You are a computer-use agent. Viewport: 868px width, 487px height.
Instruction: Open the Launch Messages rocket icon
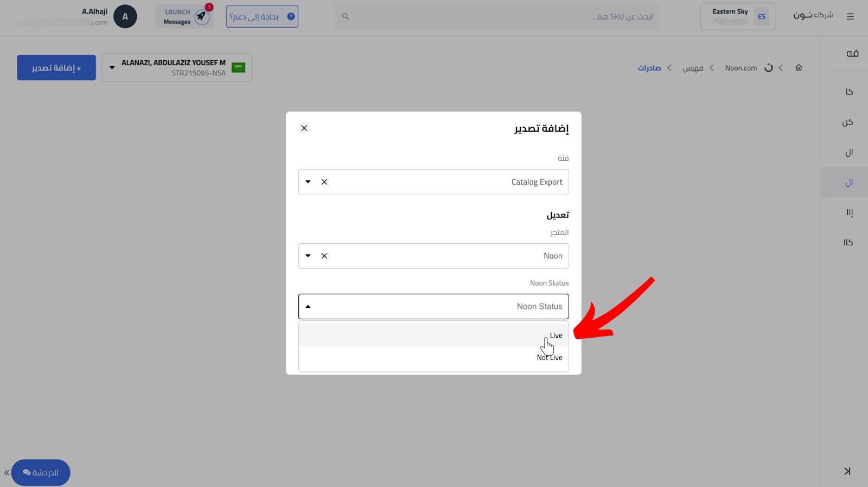[202, 16]
